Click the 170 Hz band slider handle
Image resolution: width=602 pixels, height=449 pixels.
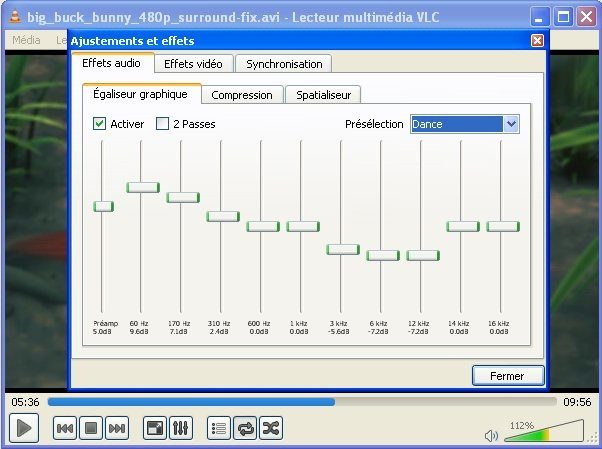tap(183, 197)
